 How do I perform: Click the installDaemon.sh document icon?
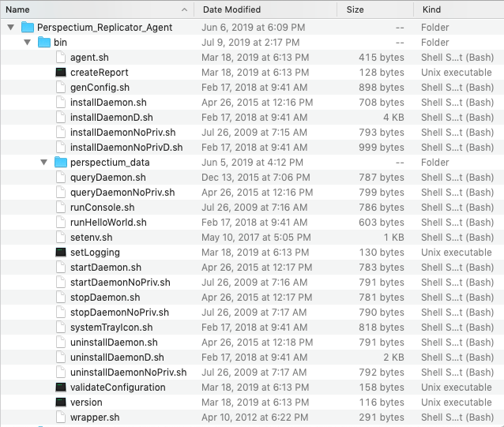pyautogui.click(x=61, y=103)
